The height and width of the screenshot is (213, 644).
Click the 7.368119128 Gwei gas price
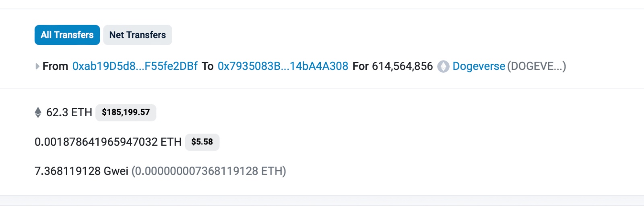click(x=81, y=171)
